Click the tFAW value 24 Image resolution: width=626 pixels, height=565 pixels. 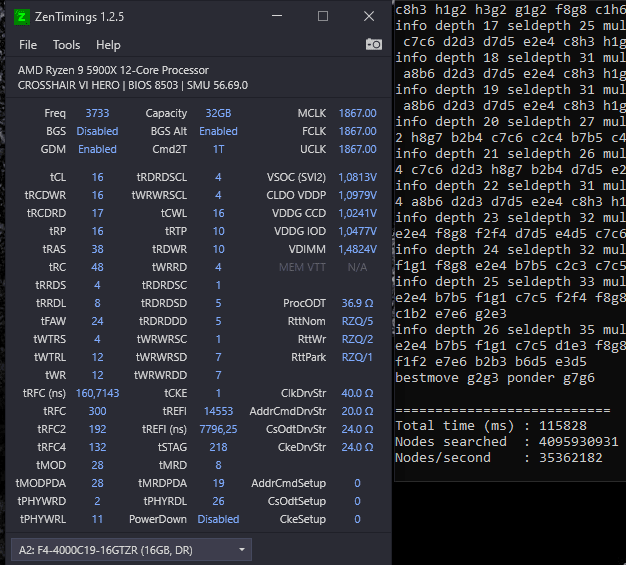coord(97,321)
